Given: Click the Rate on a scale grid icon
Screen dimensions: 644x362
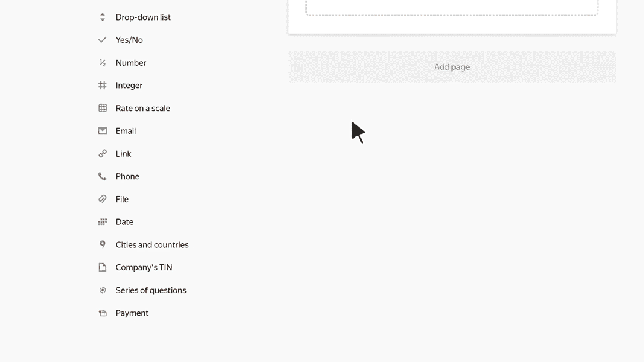Looking at the screenshot, I should [103, 108].
